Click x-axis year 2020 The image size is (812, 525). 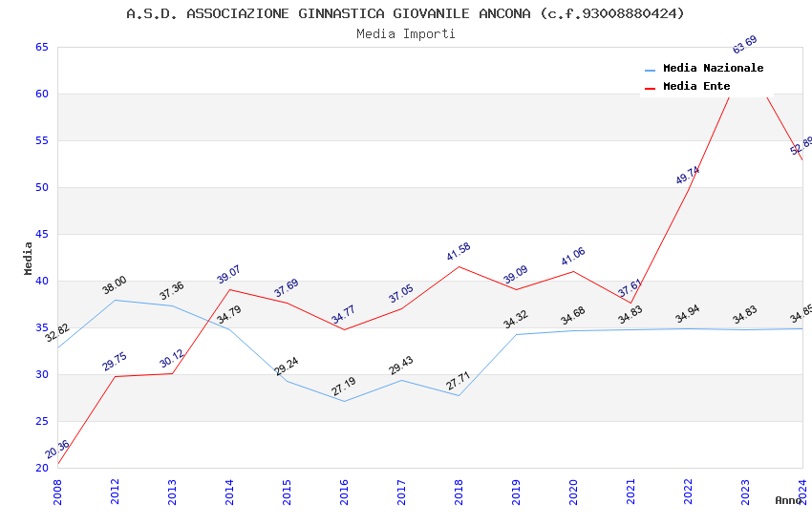pos(573,492)
